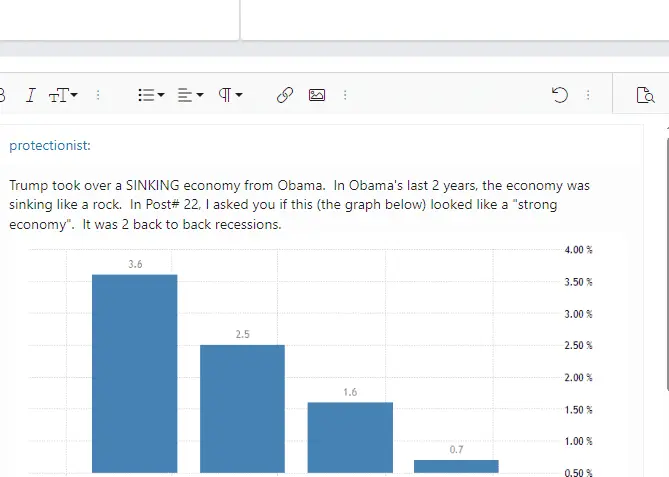Image resolution: width=669 pixels, height=477 pixels.
Task: Open the font size dropdown
Action: (64, 95)
